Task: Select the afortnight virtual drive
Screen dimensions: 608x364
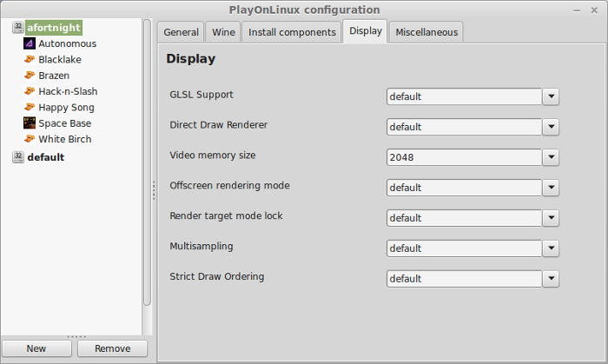Action: (54, 28)
